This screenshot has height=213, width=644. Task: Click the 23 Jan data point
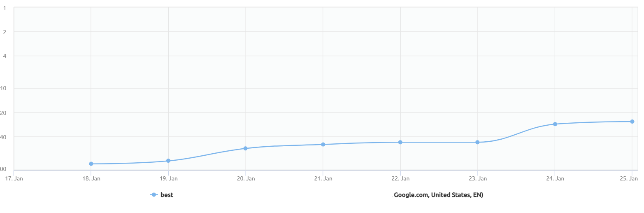(477, 142)
